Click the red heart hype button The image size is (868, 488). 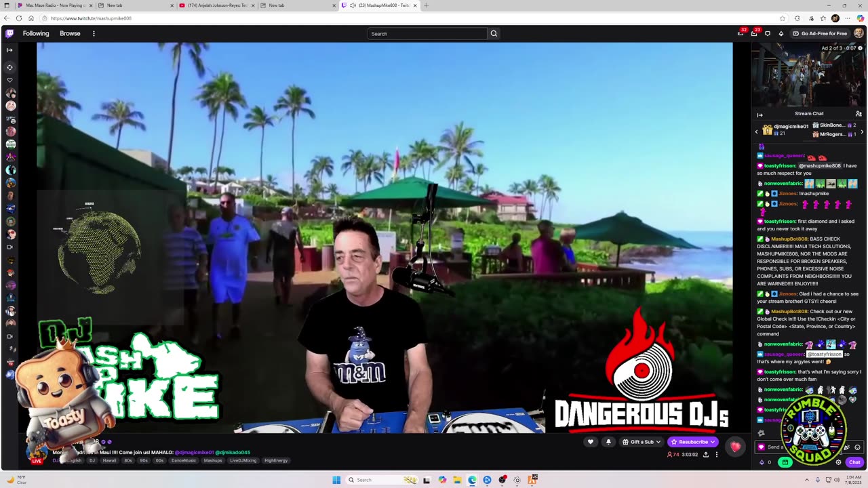coord(736,446)
